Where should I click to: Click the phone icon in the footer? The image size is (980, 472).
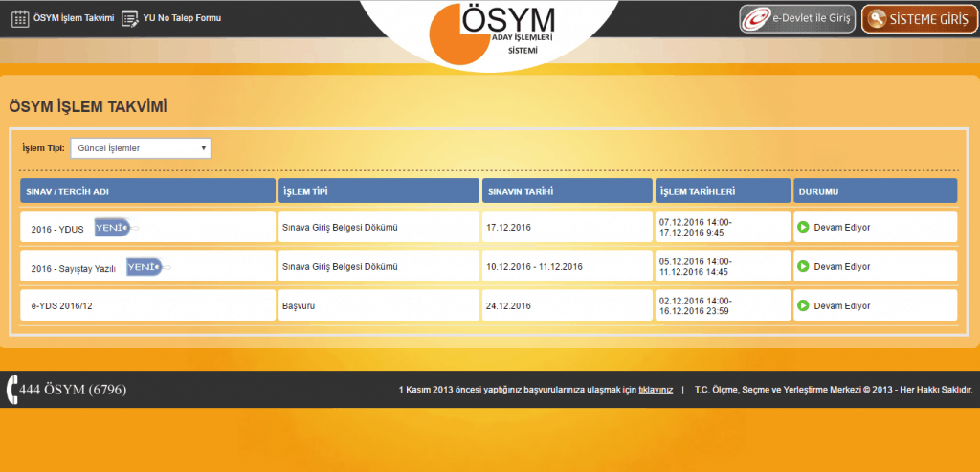tap(11, 390)
